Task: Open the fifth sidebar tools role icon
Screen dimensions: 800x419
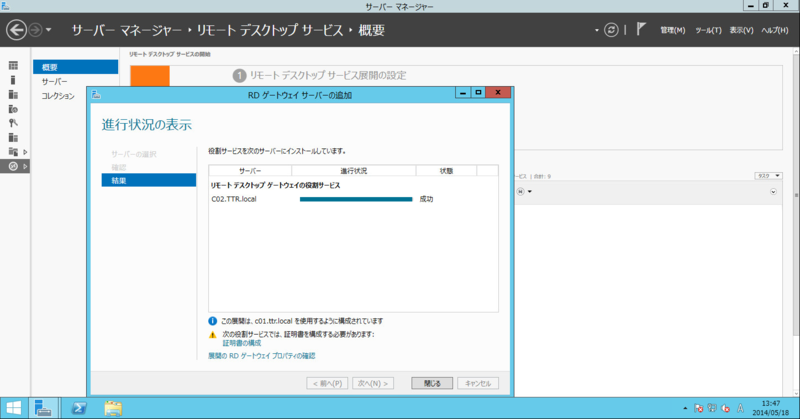Action: [x=13, y=123]
